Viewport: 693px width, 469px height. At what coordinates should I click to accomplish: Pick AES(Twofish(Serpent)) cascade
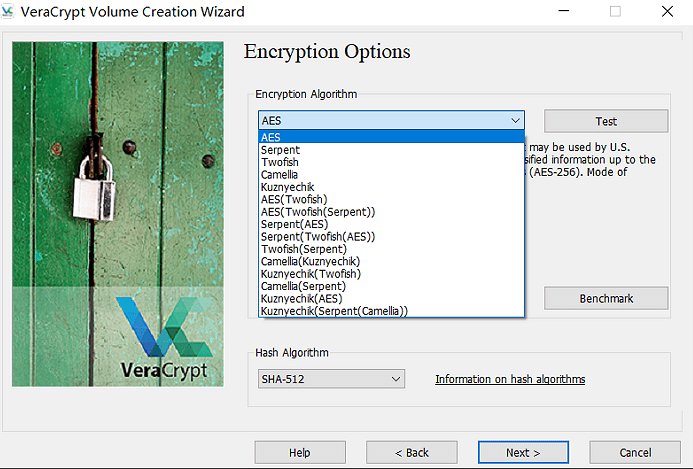(391, 212)
